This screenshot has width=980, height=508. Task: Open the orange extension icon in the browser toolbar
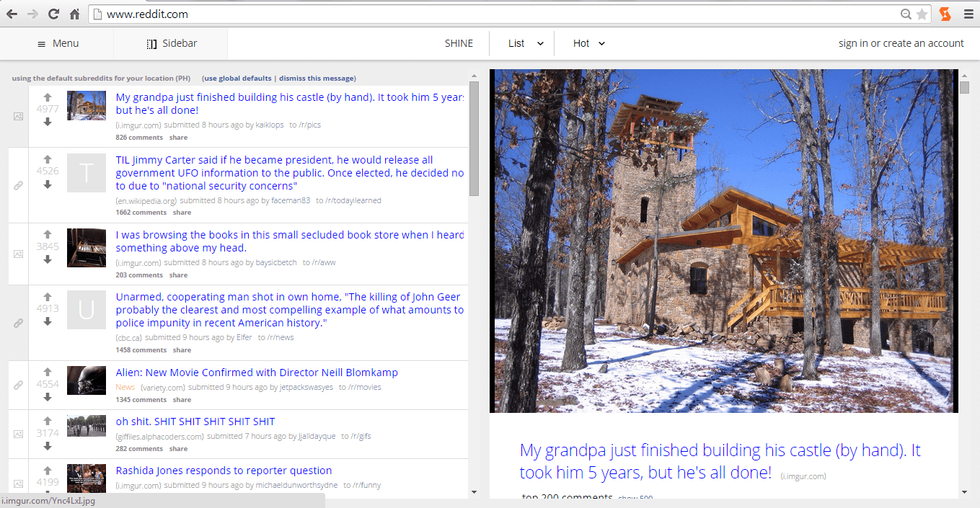[945, 14]
